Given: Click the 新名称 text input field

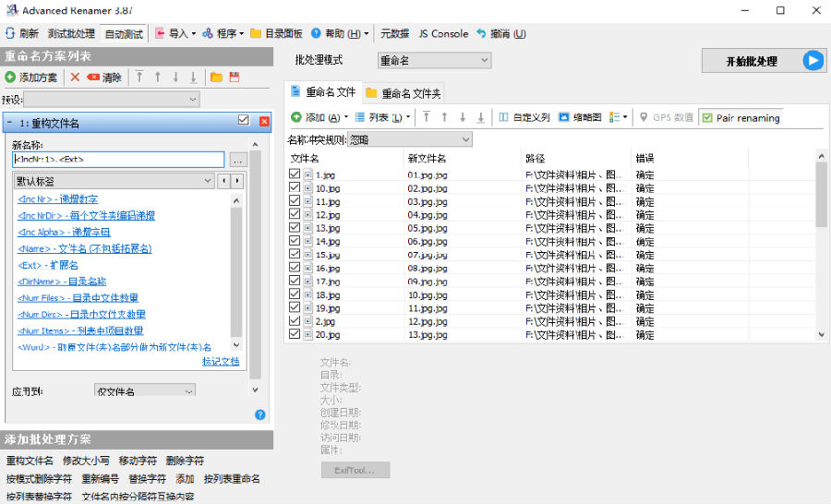Looking at the screenshot, I should click(117, 159).
